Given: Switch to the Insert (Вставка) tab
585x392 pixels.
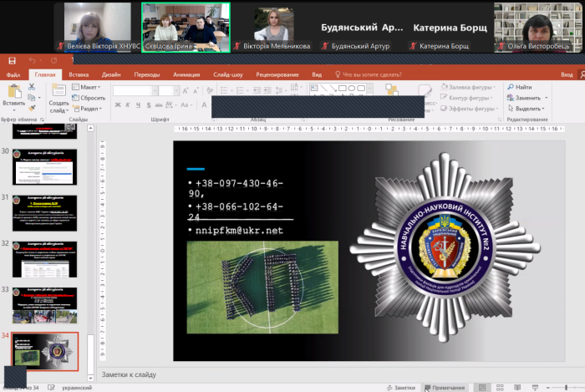Looking at the screenshot, I should 79,74.
